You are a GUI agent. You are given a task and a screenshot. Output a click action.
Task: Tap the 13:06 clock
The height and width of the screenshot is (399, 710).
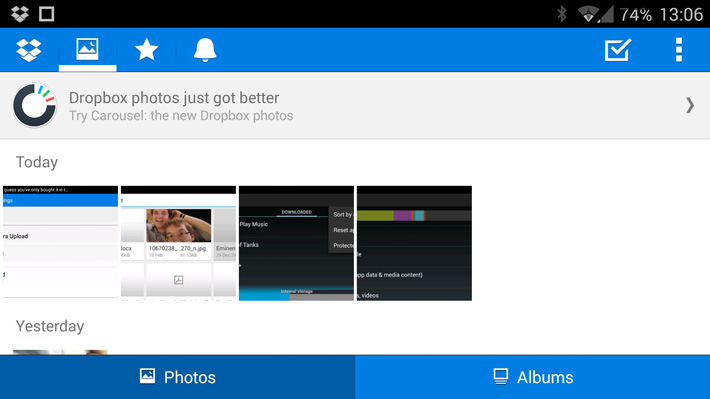pyautogui.click(x=681, y=15)
